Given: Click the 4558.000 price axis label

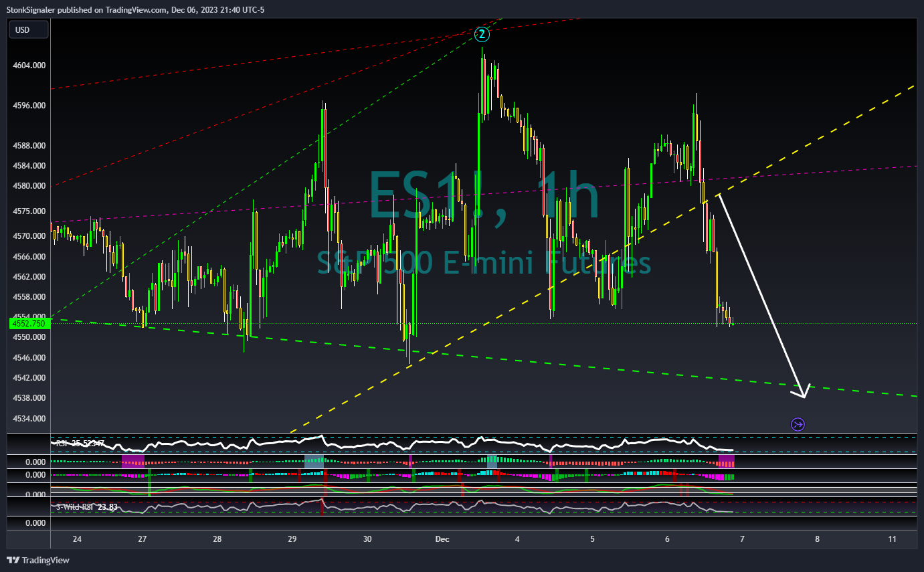Looking at the screenshot, I should point(29,297).
